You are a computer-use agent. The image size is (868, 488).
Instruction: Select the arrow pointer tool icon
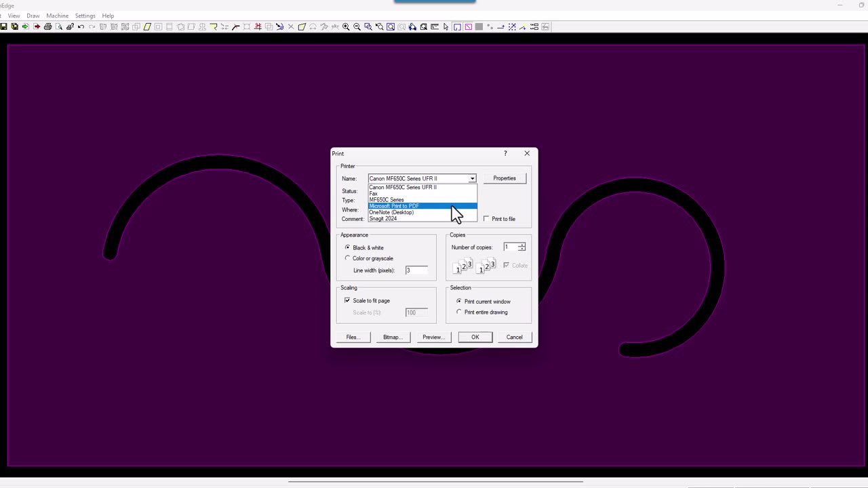(x=446, y=26)
